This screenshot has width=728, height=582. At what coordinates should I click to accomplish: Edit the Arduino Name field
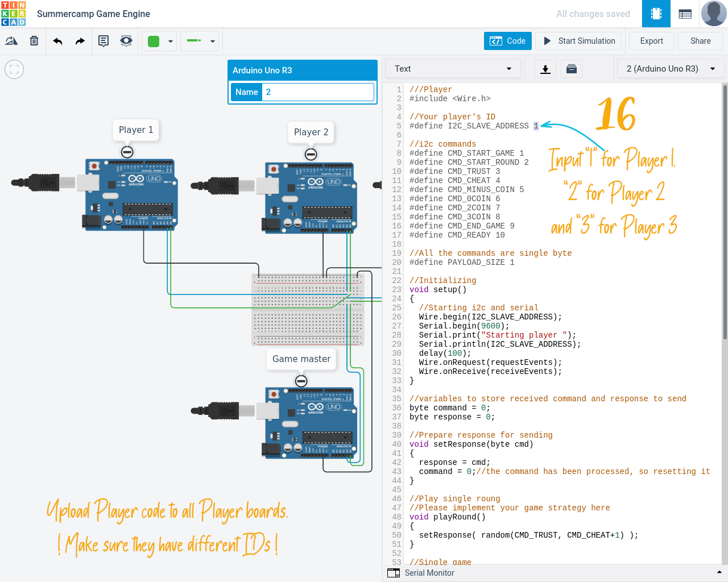click(318, 92)
